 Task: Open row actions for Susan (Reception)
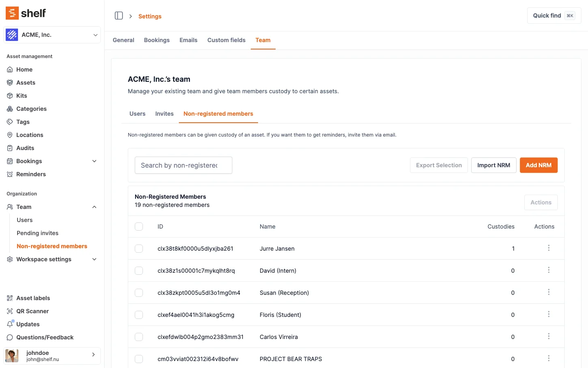pyautogui.click(x=548, y=292)
